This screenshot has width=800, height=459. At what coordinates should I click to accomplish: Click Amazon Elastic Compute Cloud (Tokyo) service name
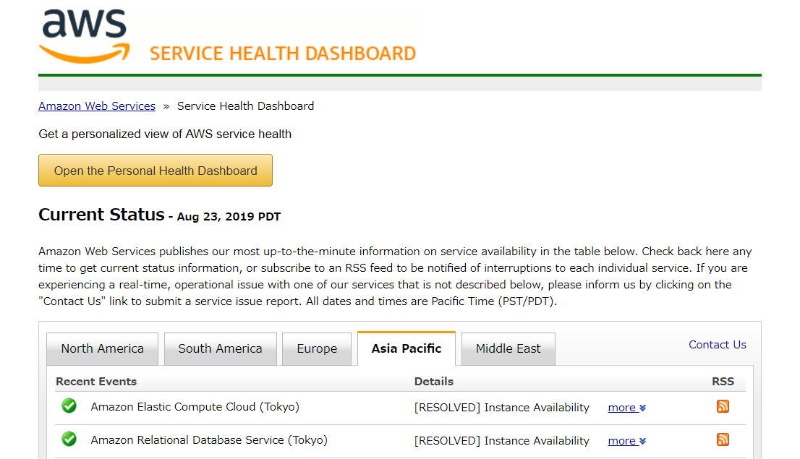coord(195,407)
